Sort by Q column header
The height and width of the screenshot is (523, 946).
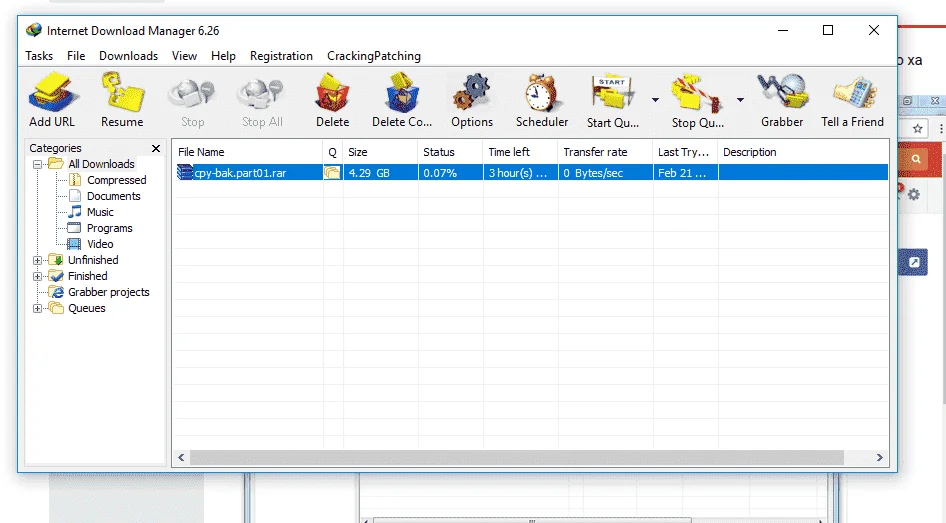pos(332,152)
